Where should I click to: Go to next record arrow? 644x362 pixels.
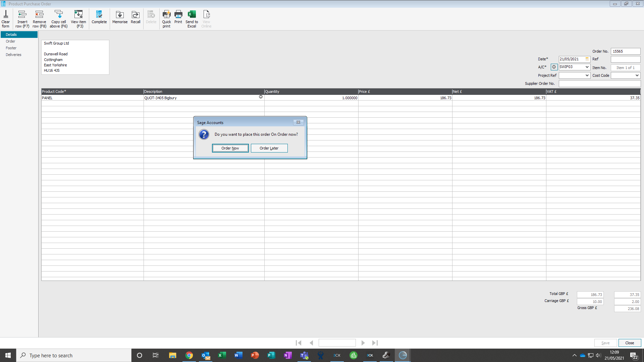[363, 343]
